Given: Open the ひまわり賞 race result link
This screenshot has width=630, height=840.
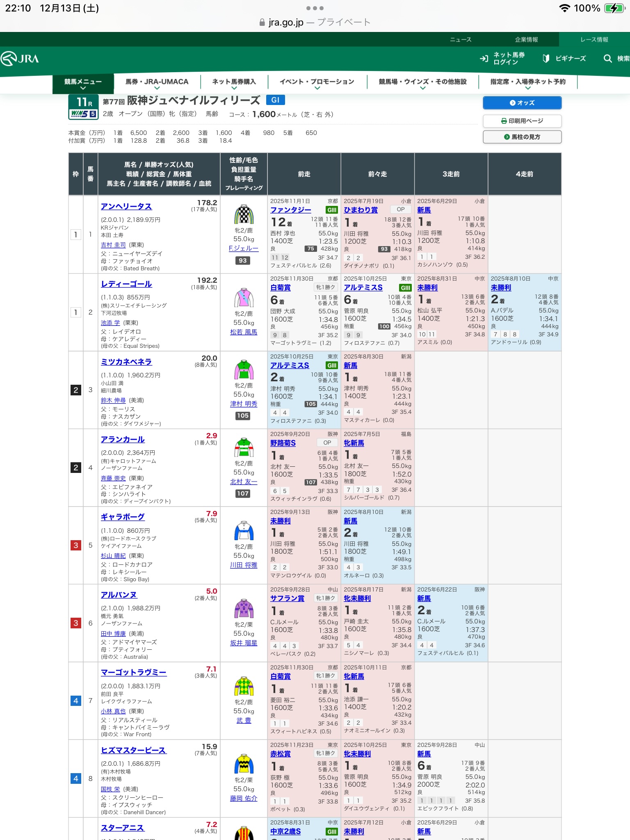Looking at the screenshot, I should pyautogui.click(x=361, y=210).
